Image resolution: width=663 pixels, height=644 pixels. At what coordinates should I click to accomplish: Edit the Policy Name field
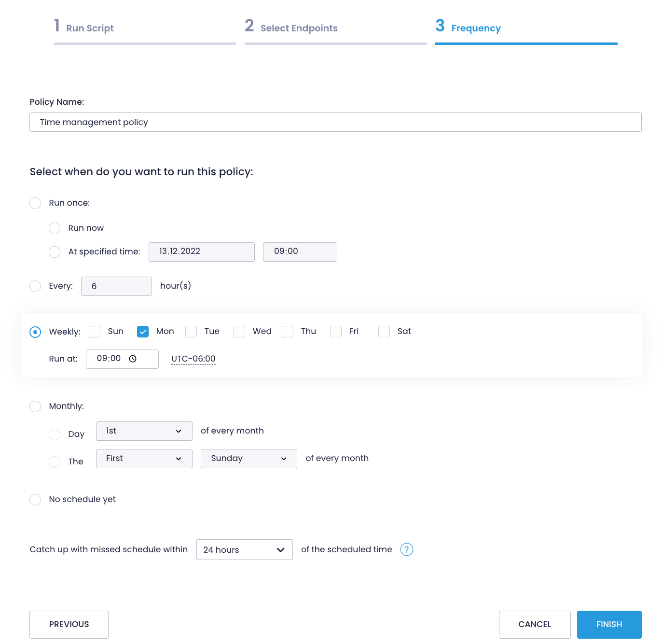[335, 122]
